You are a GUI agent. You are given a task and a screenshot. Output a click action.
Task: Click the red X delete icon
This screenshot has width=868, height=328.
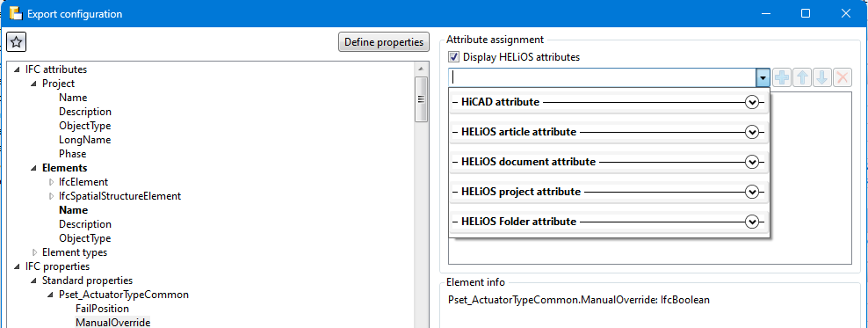[x=842, y=78]
